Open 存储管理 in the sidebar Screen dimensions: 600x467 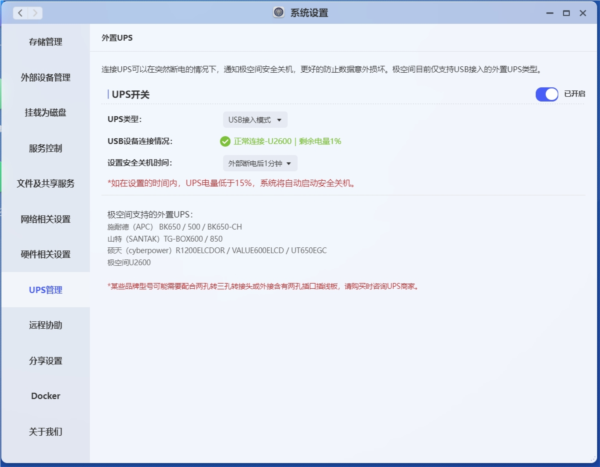[x=46, y=42]
